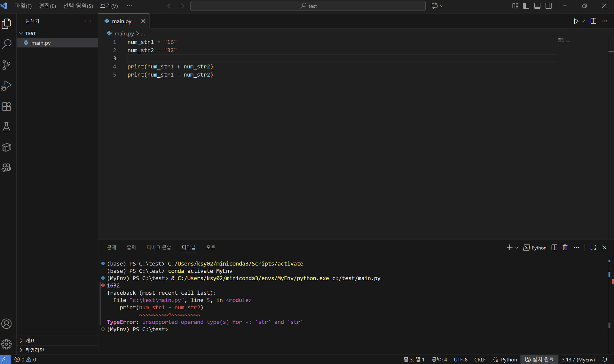Open the Extensions view
Viewport: 614px width, 364px height.
[6, 106]
